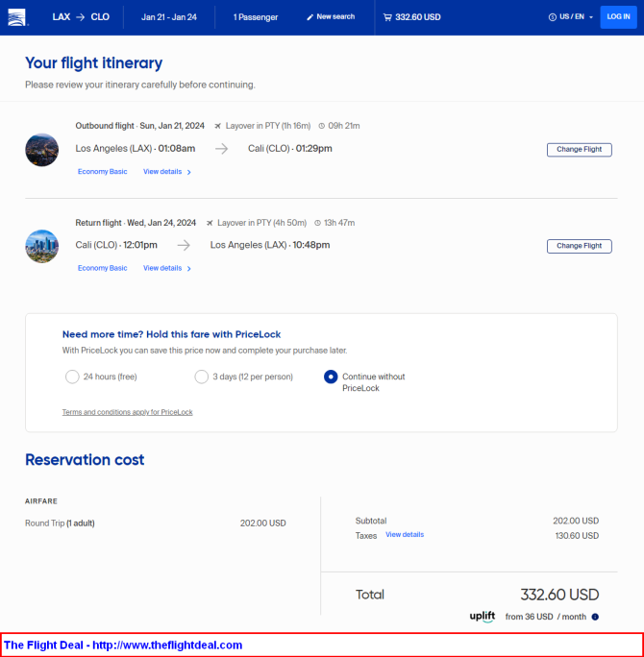Click the Taxes 130.60 USD amount
Screen dimensions: 644x657
pos(577,536)
